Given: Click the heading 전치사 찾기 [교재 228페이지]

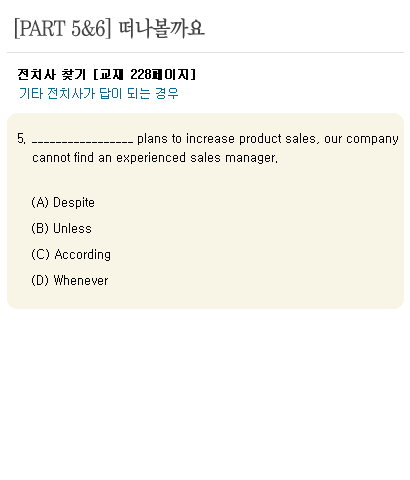Looking at the screenshot, I should click(107, 74).
